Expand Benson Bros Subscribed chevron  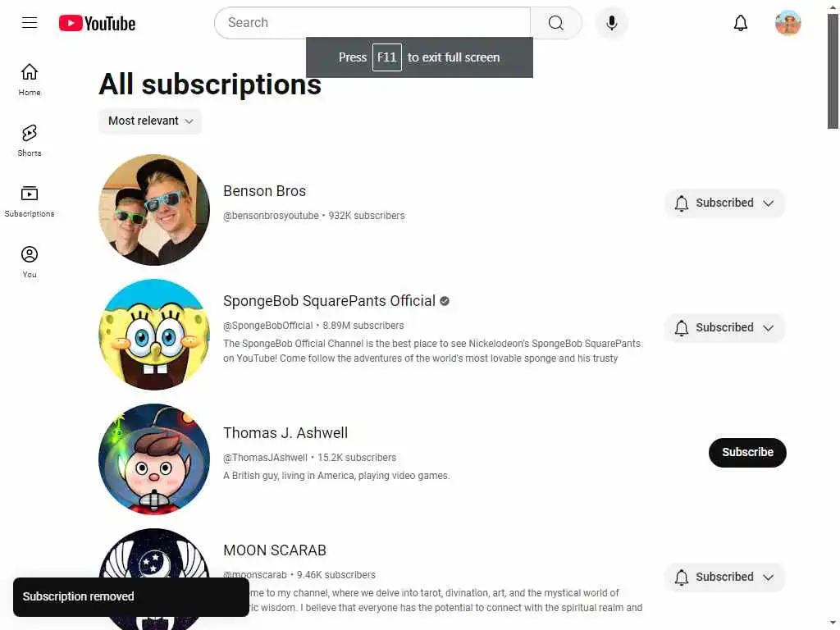tap(768, 203)
